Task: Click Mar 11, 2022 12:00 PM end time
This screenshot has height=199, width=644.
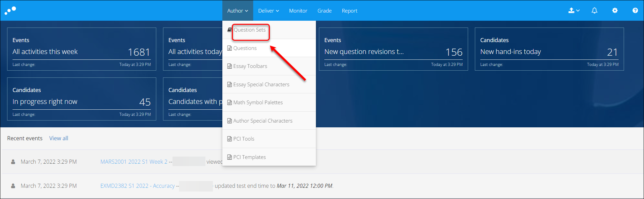Action: 305,186
